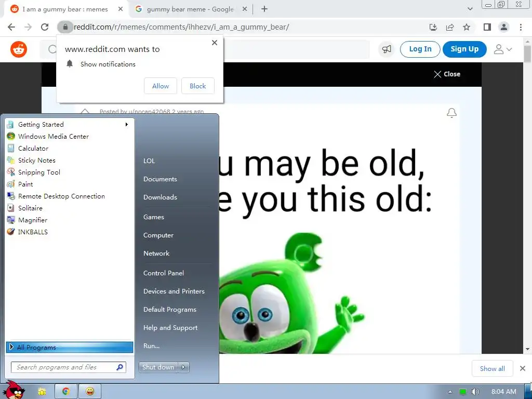Click Run... in the Start menu
532x399 pixels.
coord(151,346)
